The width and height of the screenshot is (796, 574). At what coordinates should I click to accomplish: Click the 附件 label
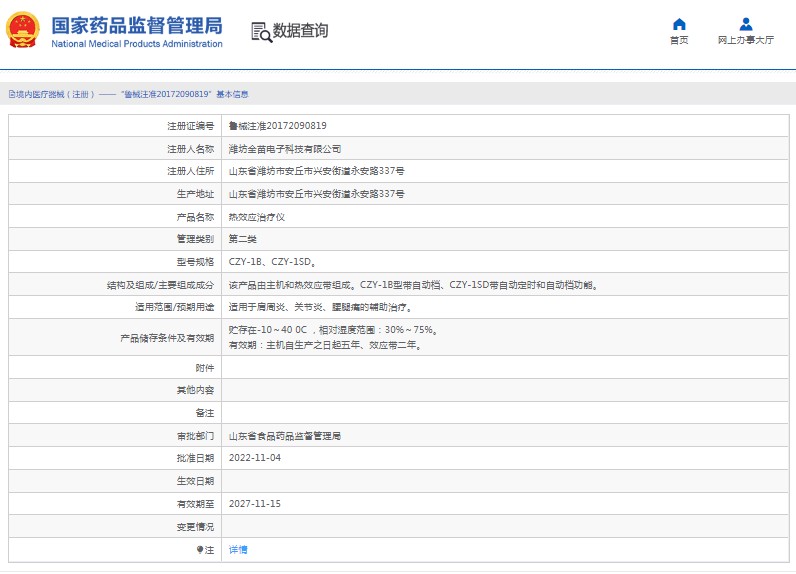[x=205, y=368]
